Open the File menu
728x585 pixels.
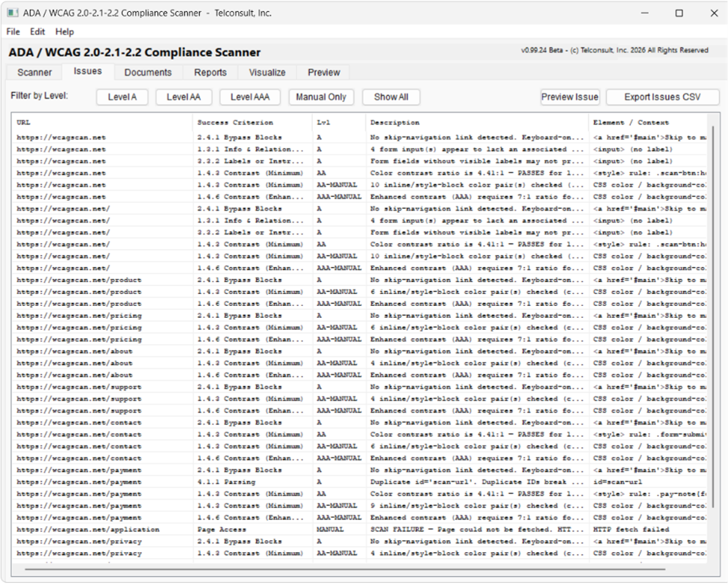pos(13,31)
